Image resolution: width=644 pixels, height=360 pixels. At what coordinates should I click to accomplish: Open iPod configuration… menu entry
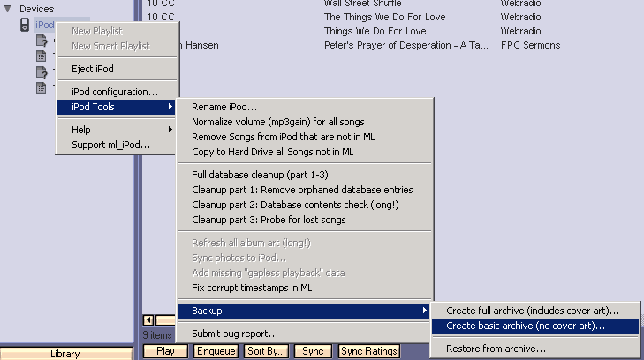pyautogui.click(x=117, y=92)
